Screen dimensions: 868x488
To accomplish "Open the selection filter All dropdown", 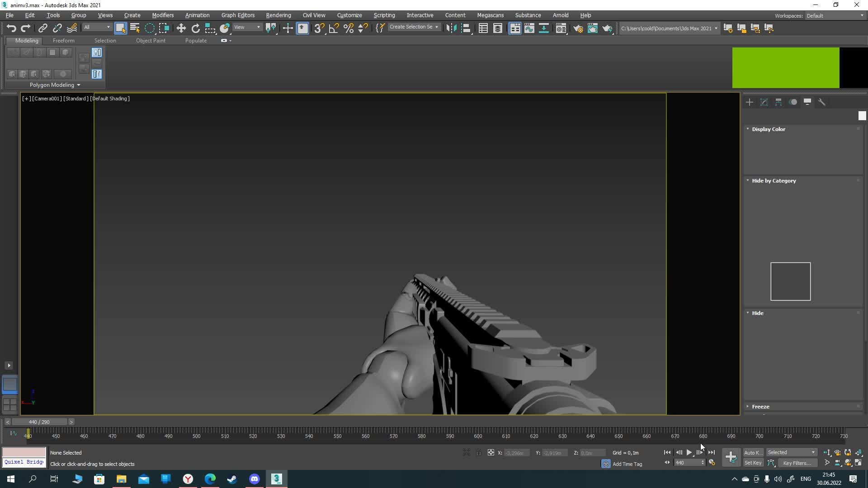I will pyautogui.click(x=97, y=28).
